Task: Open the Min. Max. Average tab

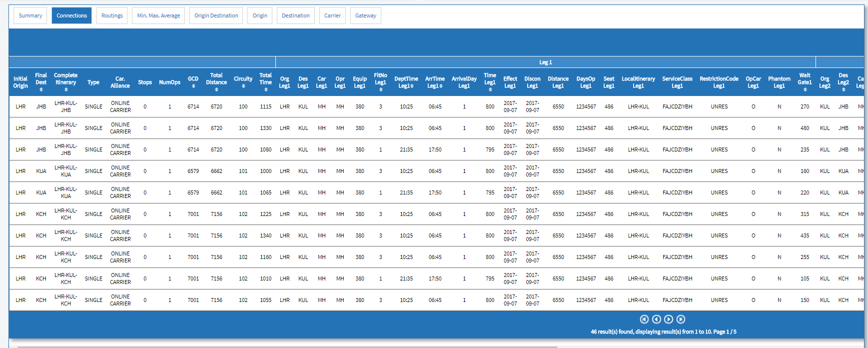Action: [x=158, y=15]
